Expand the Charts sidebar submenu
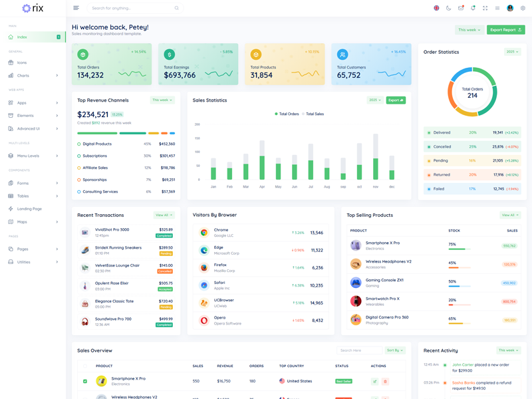 (x=33, y=76)
